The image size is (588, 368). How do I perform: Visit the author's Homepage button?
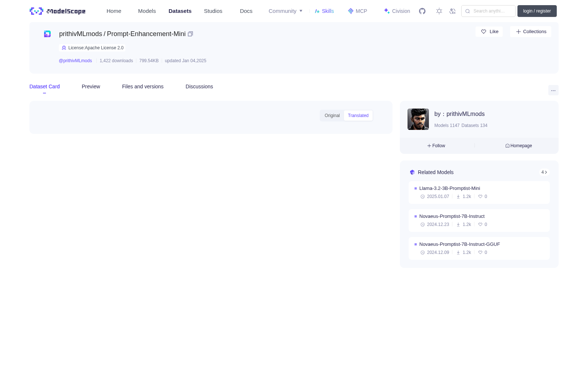[x=519, y=146]
